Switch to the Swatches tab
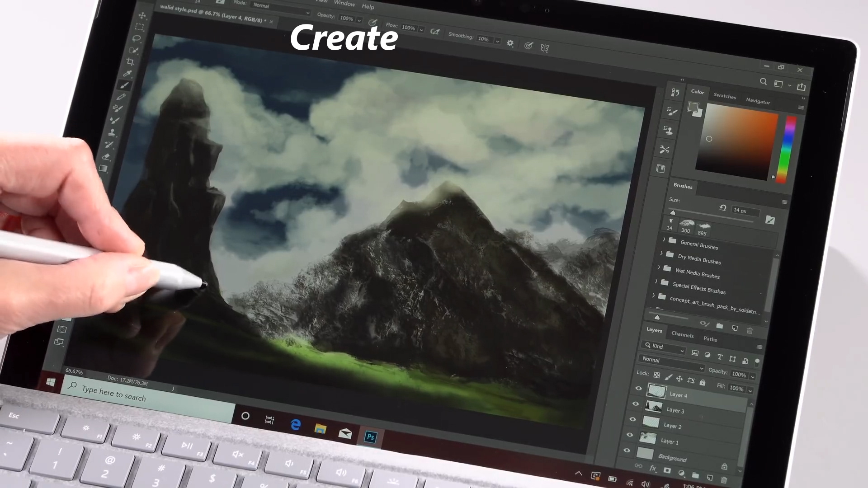868x488 pixels. pyautogui.click(x=725, y=96)
